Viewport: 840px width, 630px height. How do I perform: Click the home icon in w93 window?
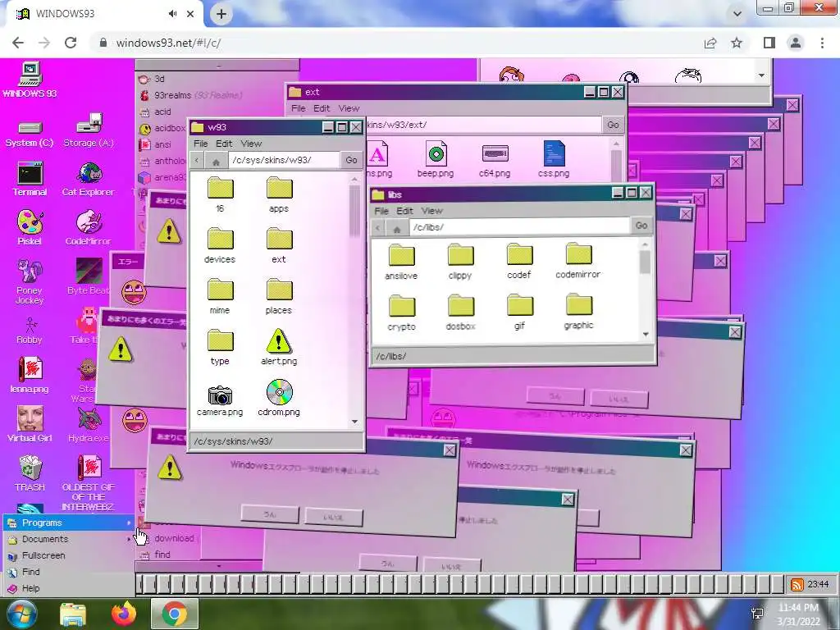[x=216, y=160]
